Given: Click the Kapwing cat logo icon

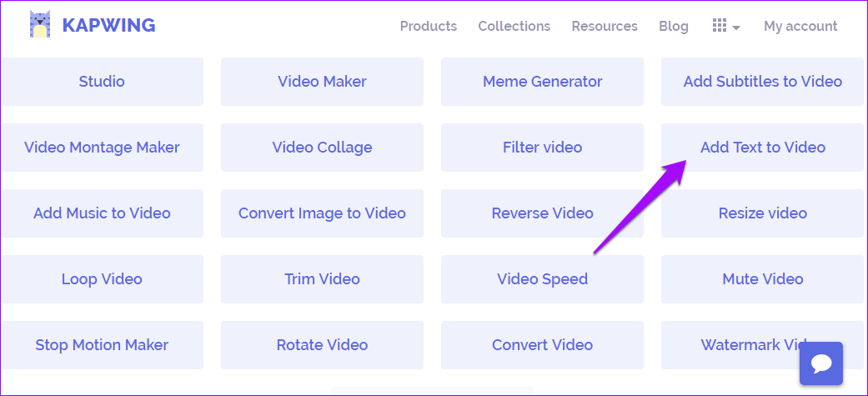Looking at the screenshot, I should pos(40,24).
